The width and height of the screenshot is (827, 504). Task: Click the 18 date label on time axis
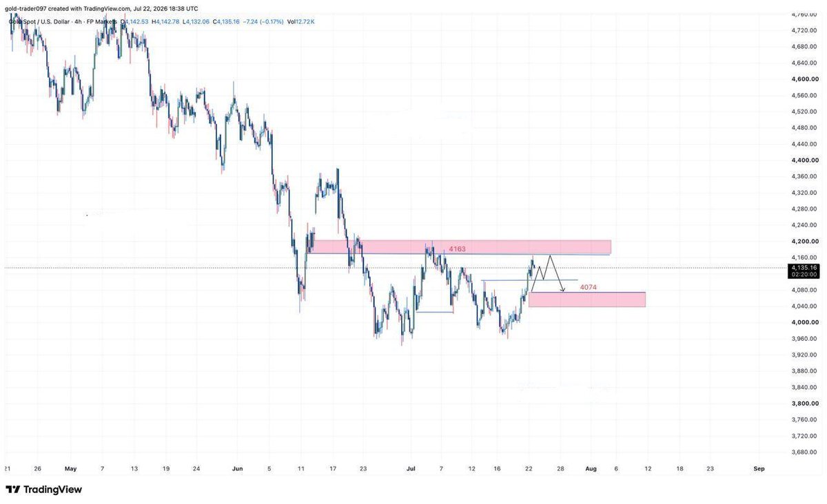point(680,469)
